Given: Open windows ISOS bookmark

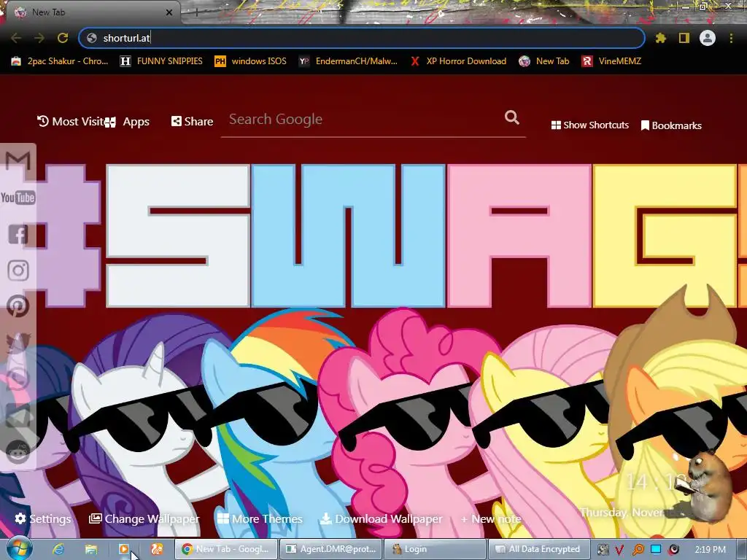Looking at the screenshot, I should pos(251,61).
